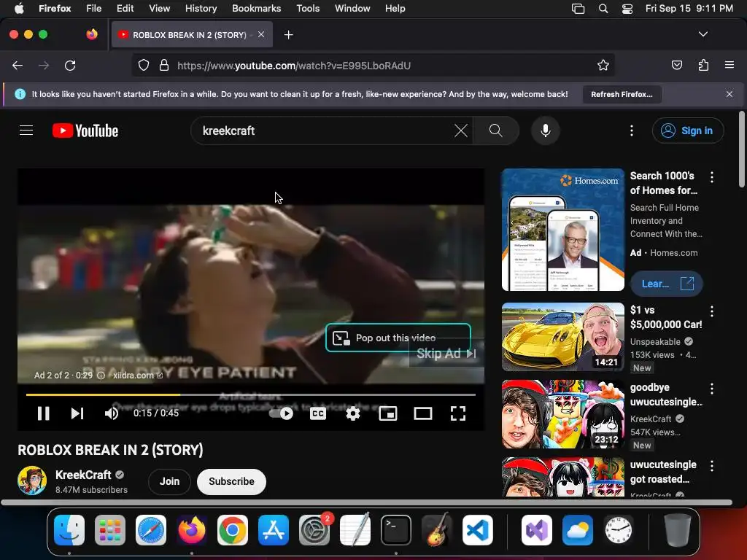Open Homes.com ad thumbnail
Image resolution: width=747 pixels, height=560 pixels.
click(x=563, y=230)
